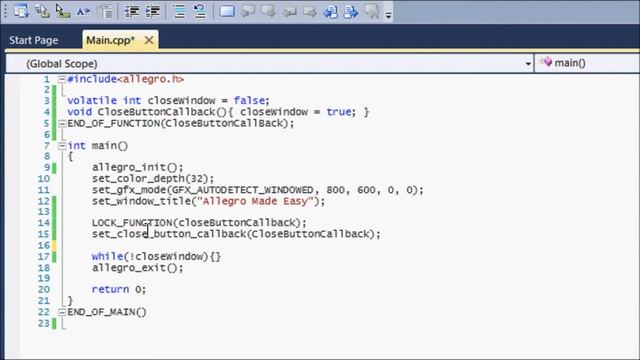Close the Main.cpp tab
The width and height of the screenshot is (640, 360).
click(x=149, y=40)
